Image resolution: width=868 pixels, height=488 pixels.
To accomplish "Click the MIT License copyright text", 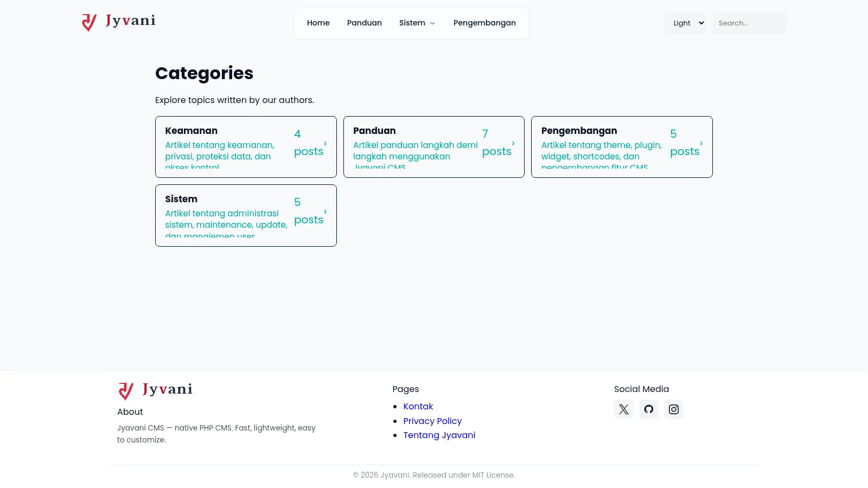I will [x=434, y=475].
